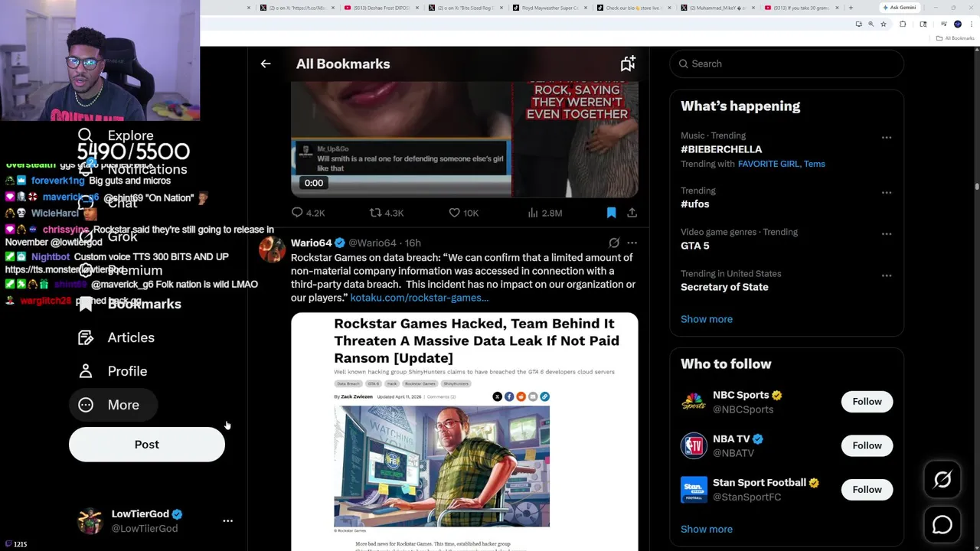The image size is (980, 551).
Task: Open the LowTierGod account avatar
Action: (x=90, y=521)
